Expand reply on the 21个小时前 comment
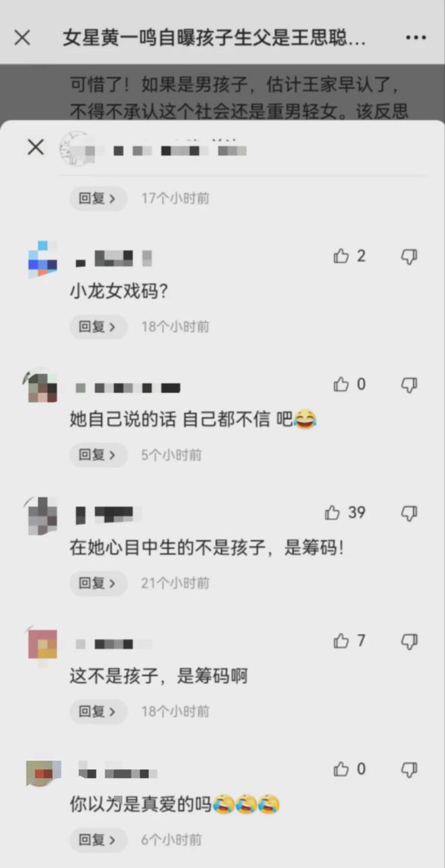445x868 pixels. (x=98, y=583)
